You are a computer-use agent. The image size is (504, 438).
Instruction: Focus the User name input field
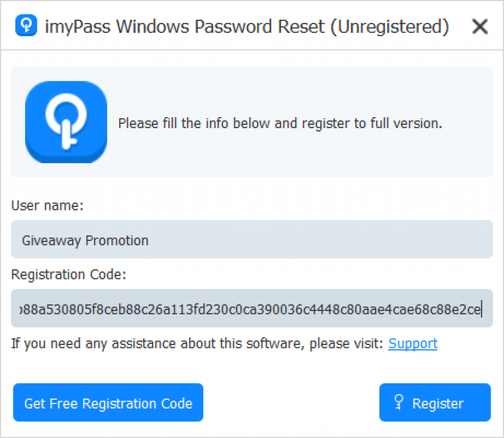coord(252,239)
